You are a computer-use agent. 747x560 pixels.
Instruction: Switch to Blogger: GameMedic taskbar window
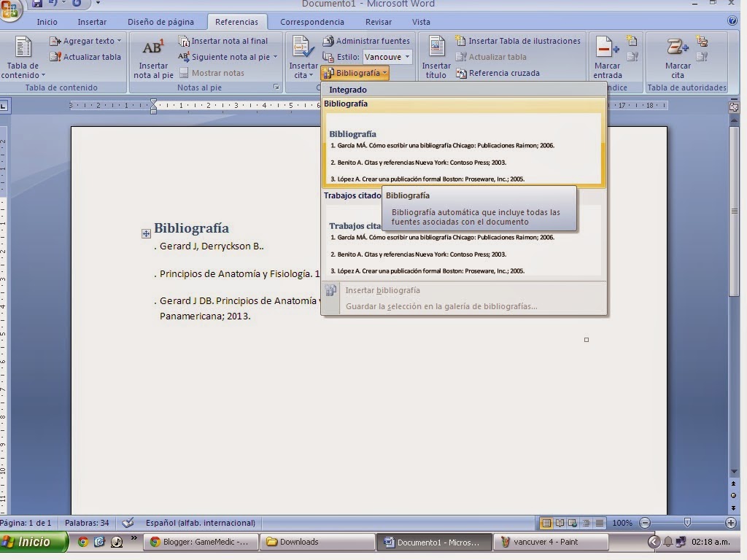[x=201, y=542]
